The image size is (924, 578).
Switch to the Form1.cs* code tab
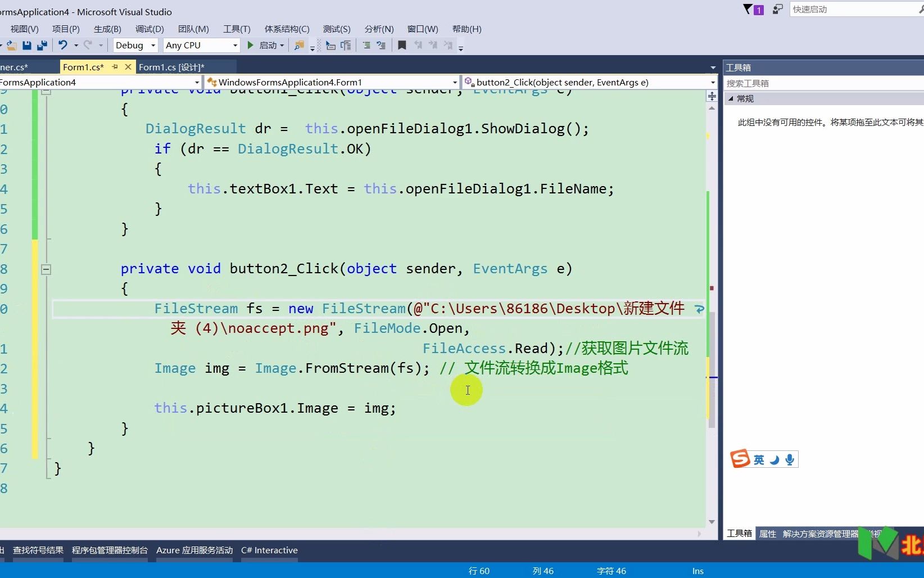(x=83, y=67)
